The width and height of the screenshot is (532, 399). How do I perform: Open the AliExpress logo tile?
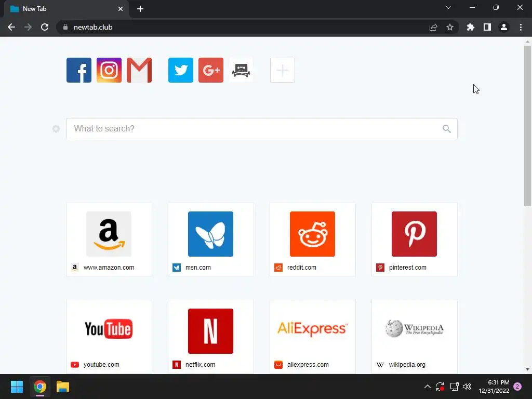(x=312, y=328)
